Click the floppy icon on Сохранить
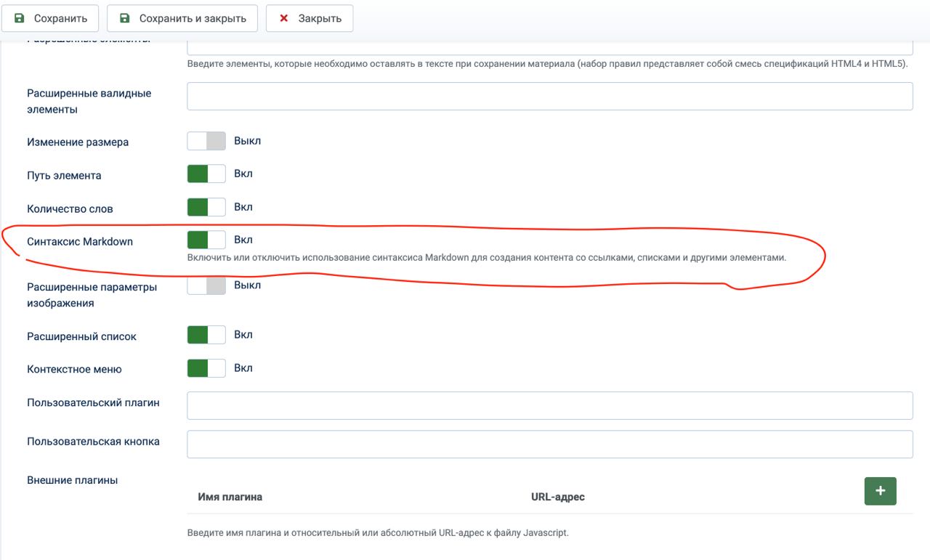The height and width of the screenshot is (560, 930). click(x=19, y=18)
